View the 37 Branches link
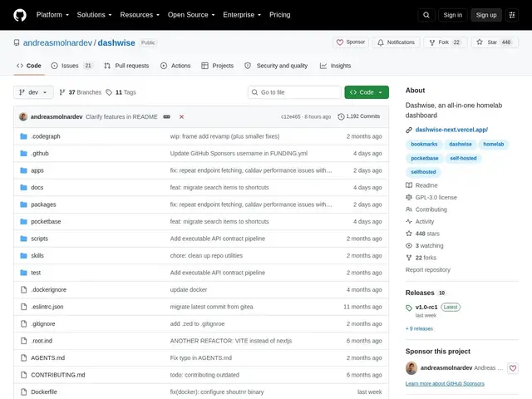 (x=81, y=92)
